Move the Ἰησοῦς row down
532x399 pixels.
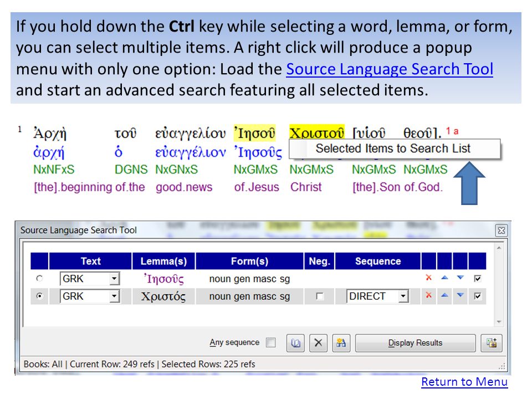[460, 278]
